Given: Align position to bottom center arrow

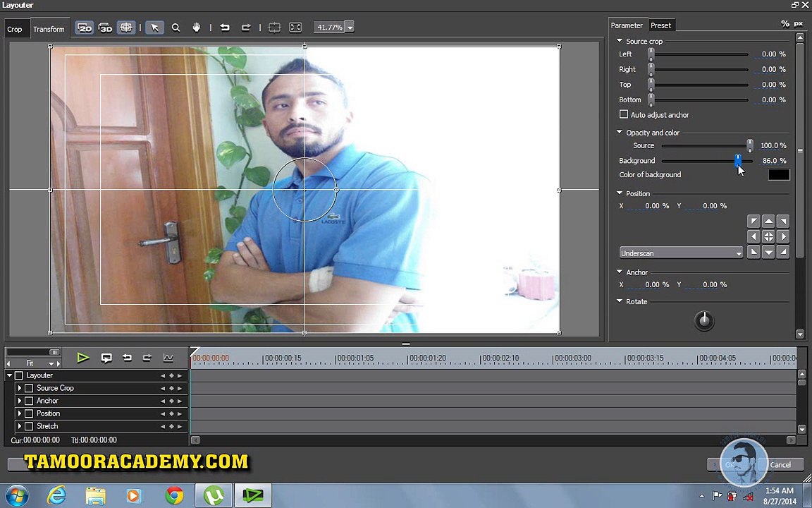Looking at the screenshot, I should click(x=768, y=253).
